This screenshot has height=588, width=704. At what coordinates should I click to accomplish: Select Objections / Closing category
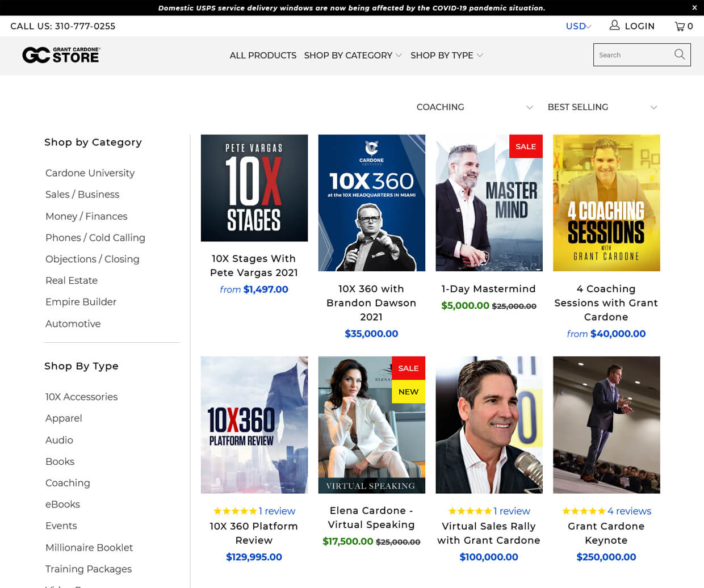click(x=92, y=259)
